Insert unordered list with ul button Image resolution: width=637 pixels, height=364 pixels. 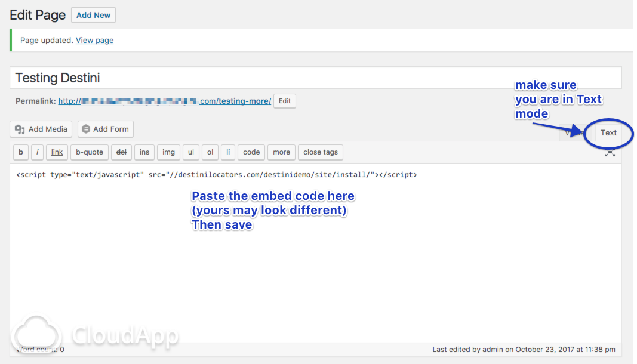(x=191, y=152)
